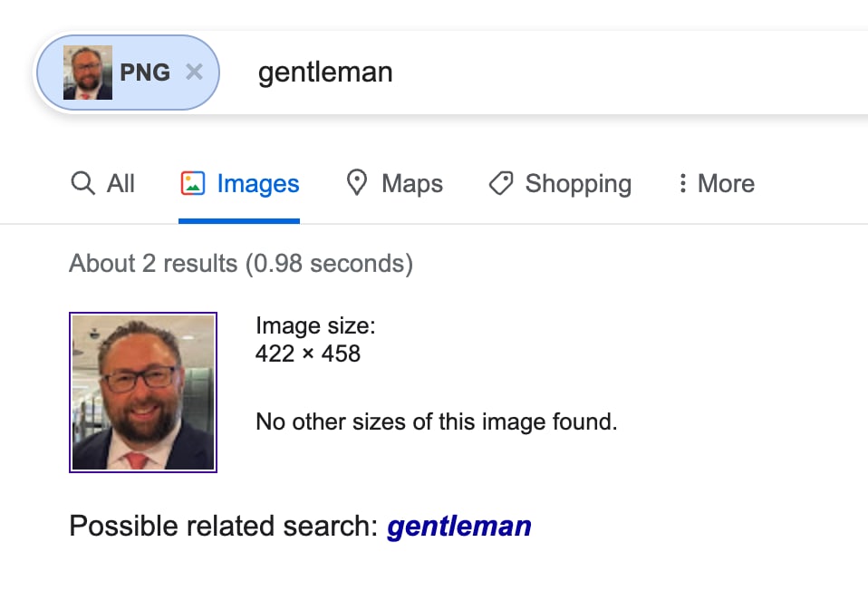Open the large result image thumbnail
Viewport: 868px width, 591px height.
143,392
